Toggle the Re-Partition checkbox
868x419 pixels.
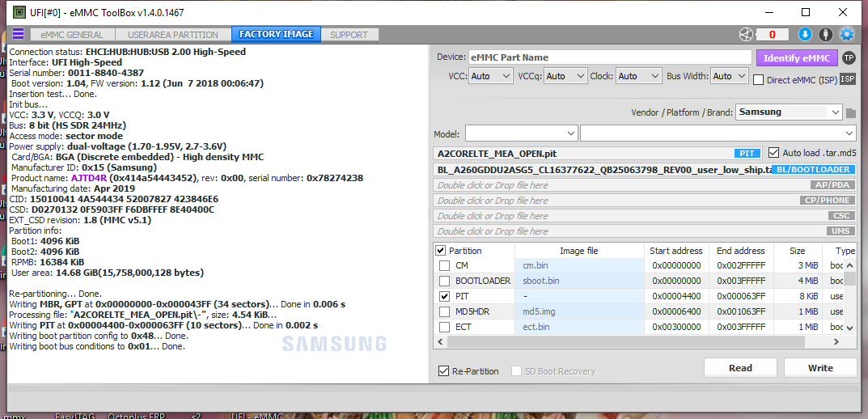point(443,370)
